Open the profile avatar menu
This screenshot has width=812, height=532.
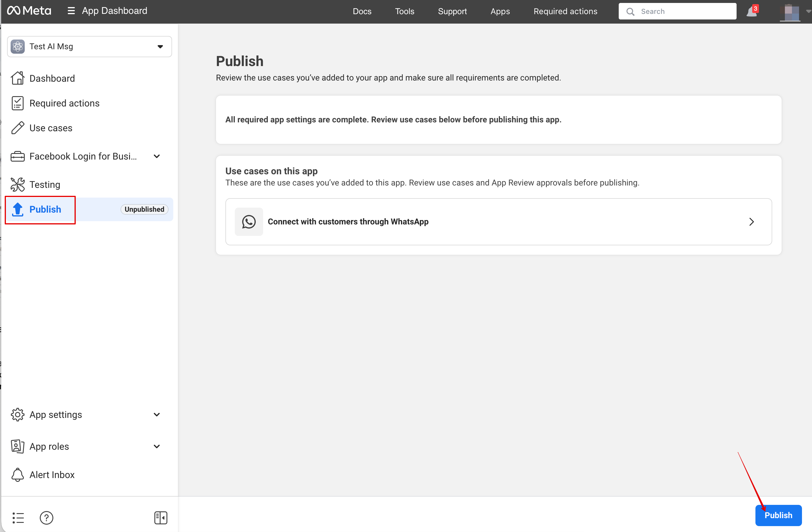pyautogui.click(x=790, y=12)
